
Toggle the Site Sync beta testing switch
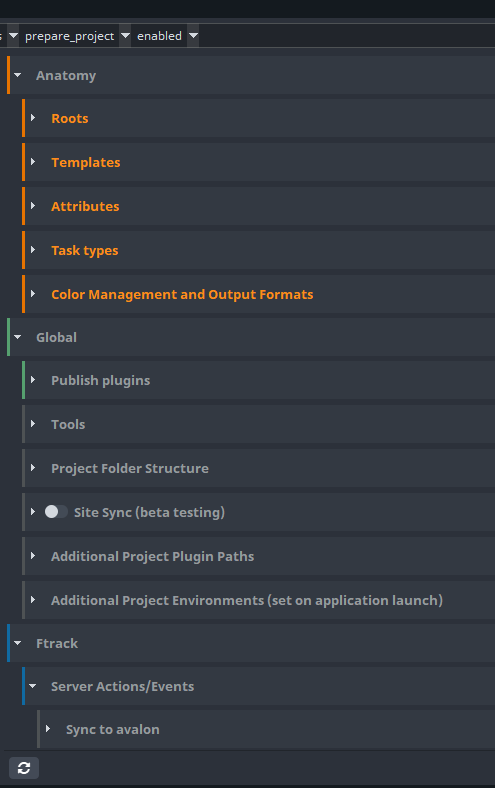coord(56,512)
